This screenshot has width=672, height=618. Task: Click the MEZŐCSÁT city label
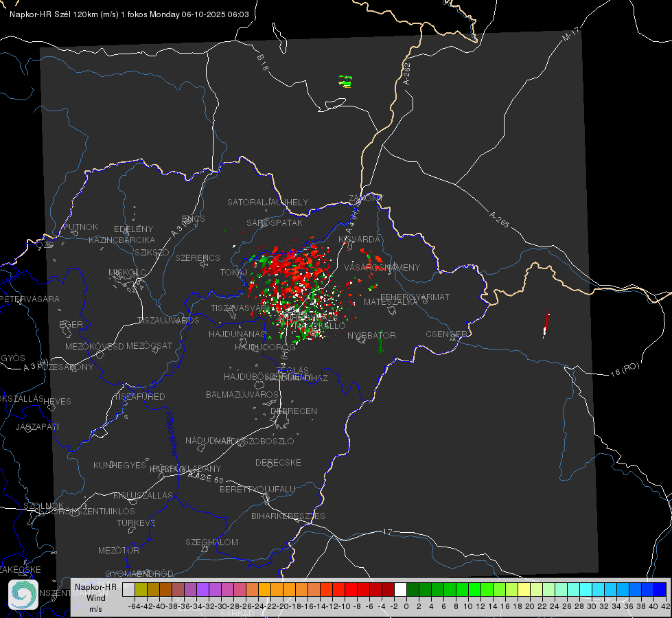tap(149, 345)
